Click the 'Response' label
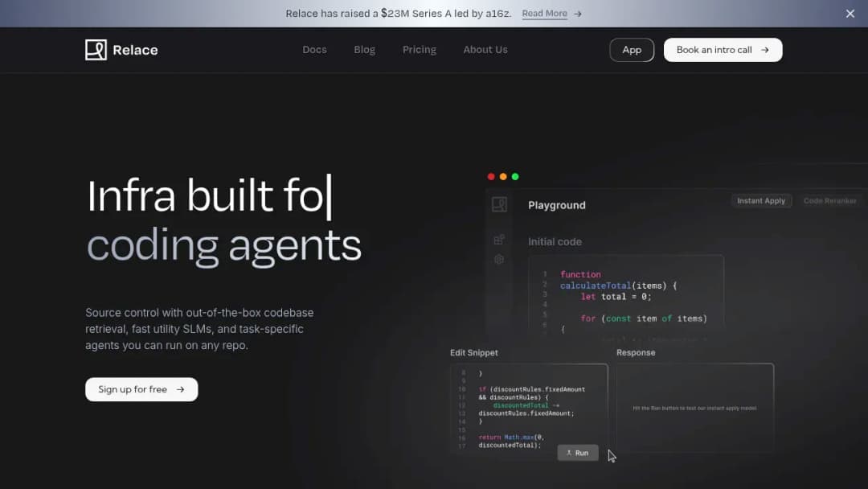This screenshot has width=868, height=489. point(636,352)
